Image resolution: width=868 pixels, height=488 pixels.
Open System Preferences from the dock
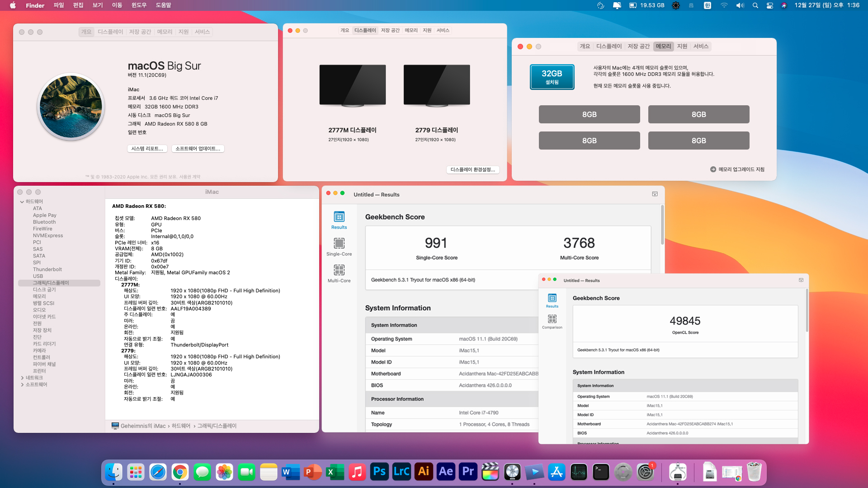point(645,472)
